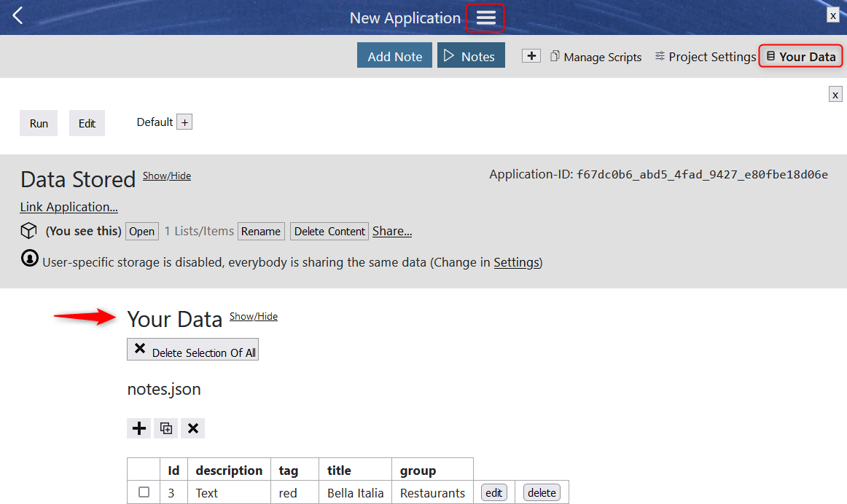
Task: Open Link Application
Action: point(69,207)
